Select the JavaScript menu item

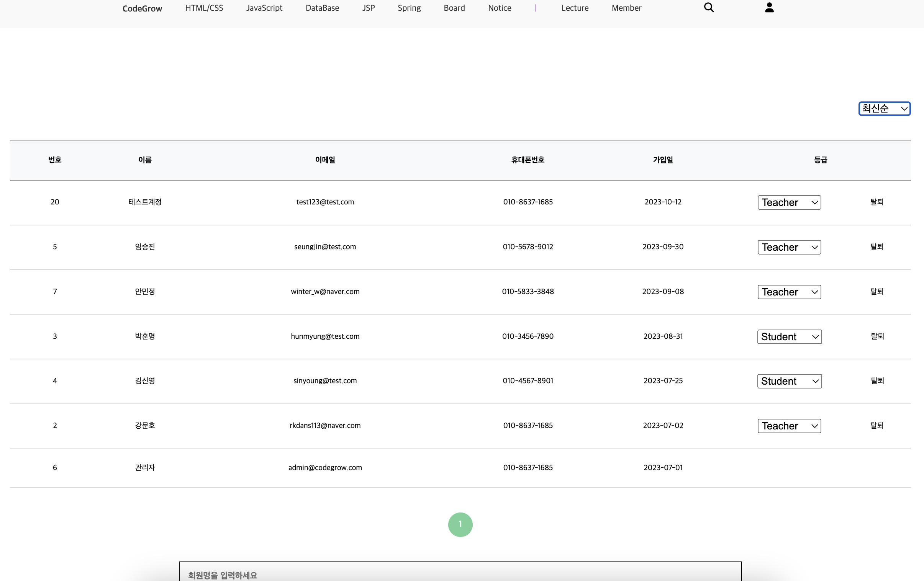coord(264,7)
